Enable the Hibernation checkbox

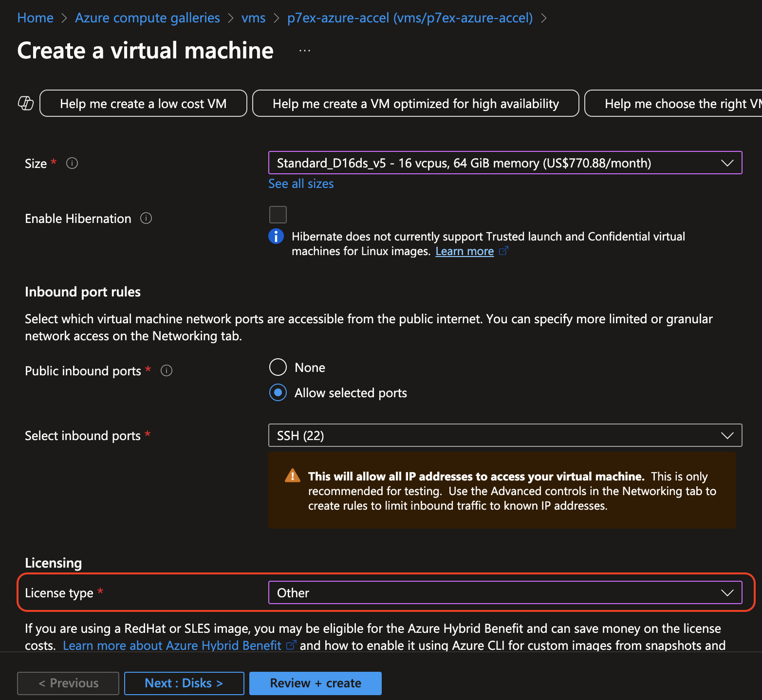coord(278,214)
